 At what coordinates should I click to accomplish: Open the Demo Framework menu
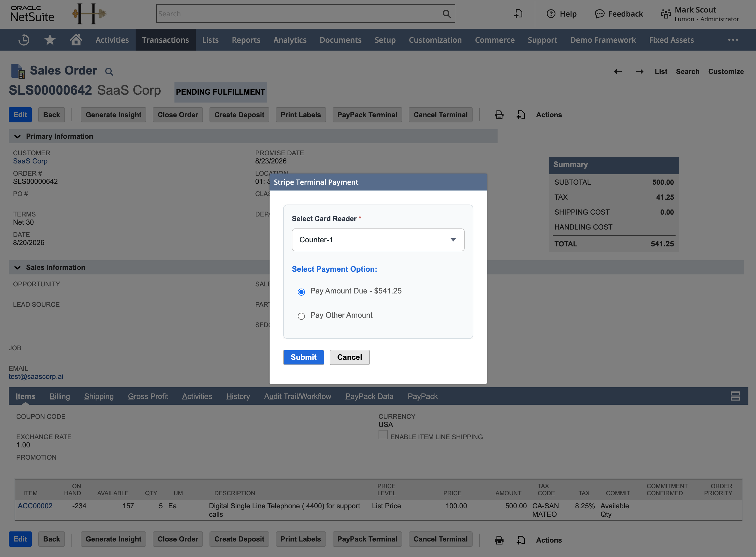pos(603,40)
